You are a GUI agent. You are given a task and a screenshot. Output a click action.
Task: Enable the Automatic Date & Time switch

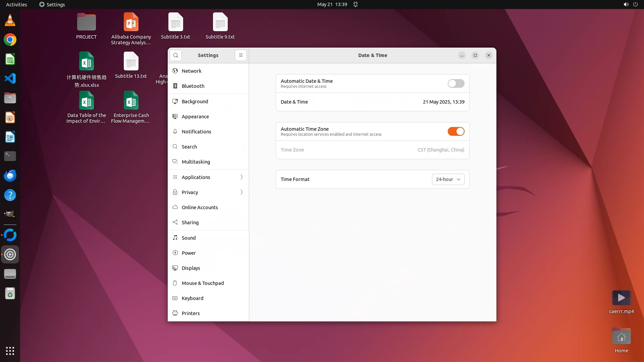point(456,83)
